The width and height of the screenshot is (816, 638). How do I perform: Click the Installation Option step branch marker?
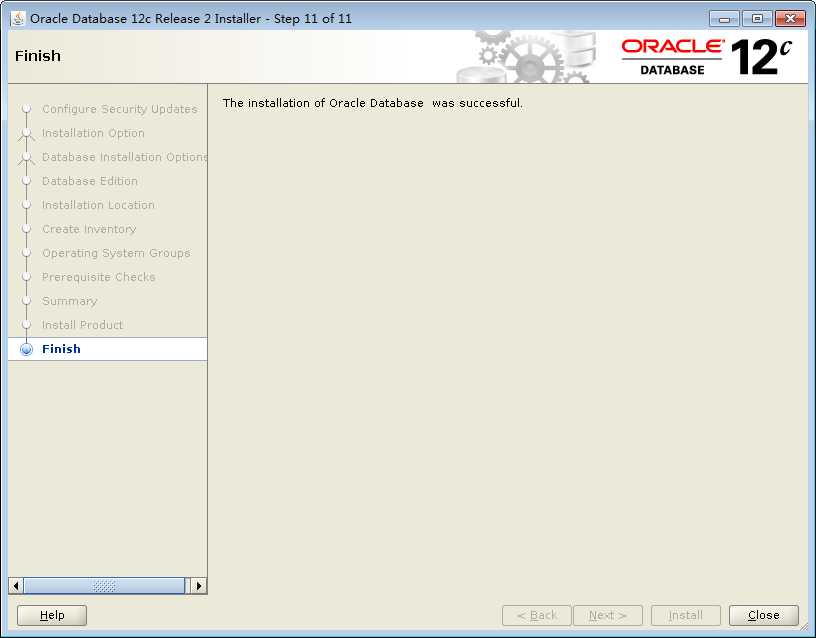pyautogui.click(x=27, y=133)
